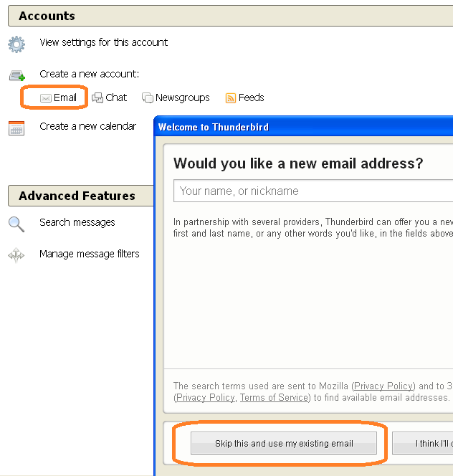The width and height of the screenshot is (453, 476).
Task: Click the new account icon with green plus
Action: (16, 75)
